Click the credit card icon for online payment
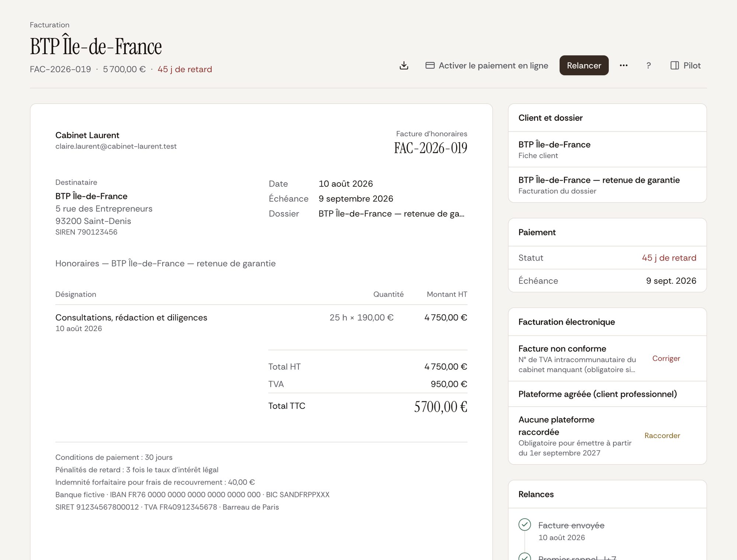737x560 pixels. 430,66
